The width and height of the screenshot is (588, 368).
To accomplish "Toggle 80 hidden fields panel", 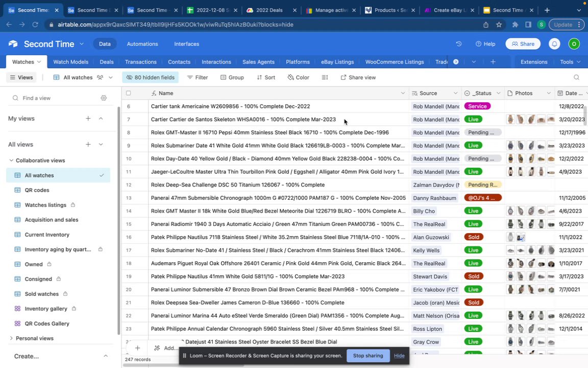I will tap(151, 77).
